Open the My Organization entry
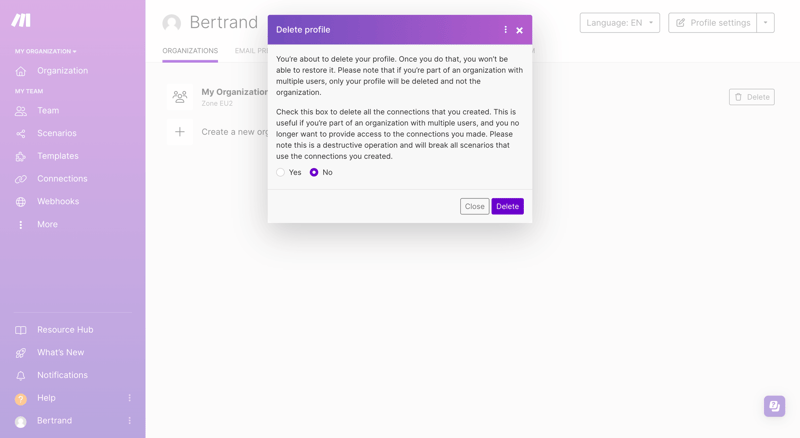Viewport: 800px width, 438px height. click(x=234, y=92)
